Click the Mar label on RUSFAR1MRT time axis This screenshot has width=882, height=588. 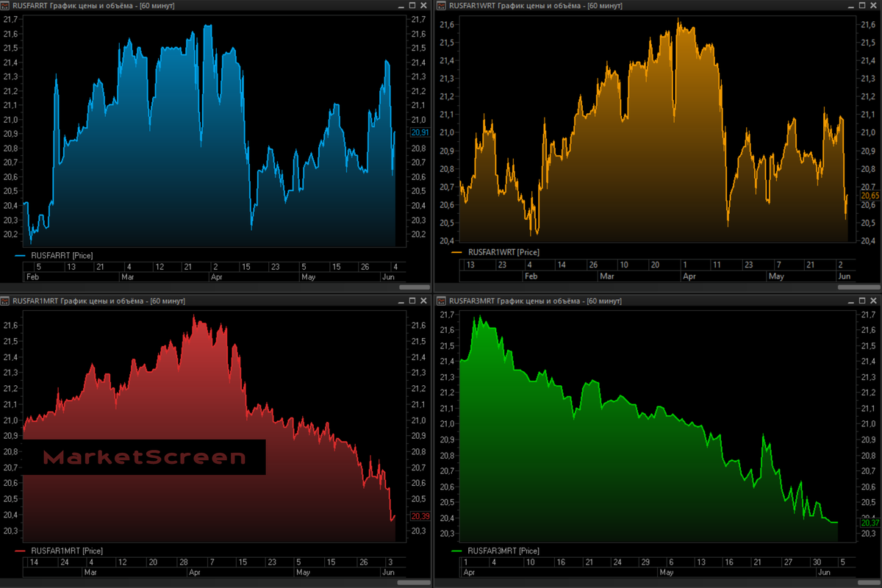91,572
